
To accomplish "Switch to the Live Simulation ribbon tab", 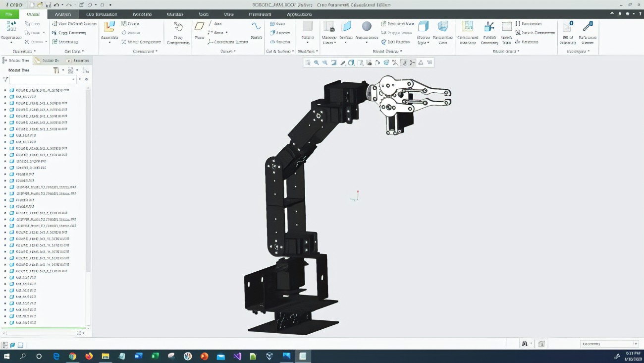I will point(102,14).
